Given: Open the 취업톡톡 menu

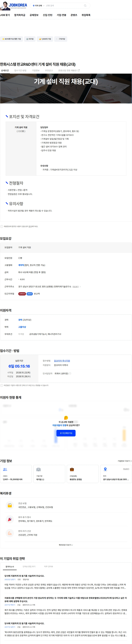Looking at the screenshot, I should tap(86, 15).
